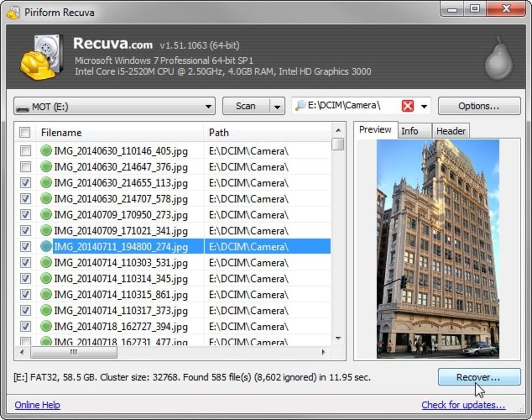Open the Check for updates link

pos(464,405)
